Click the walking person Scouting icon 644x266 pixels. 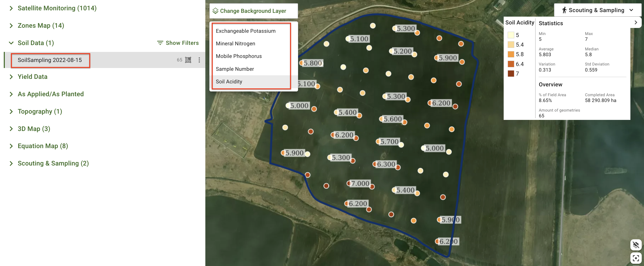pos(564,10)
